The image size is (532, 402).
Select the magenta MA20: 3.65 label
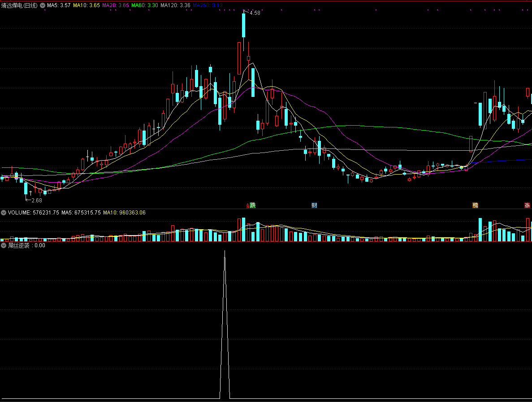tap(116, 5)
